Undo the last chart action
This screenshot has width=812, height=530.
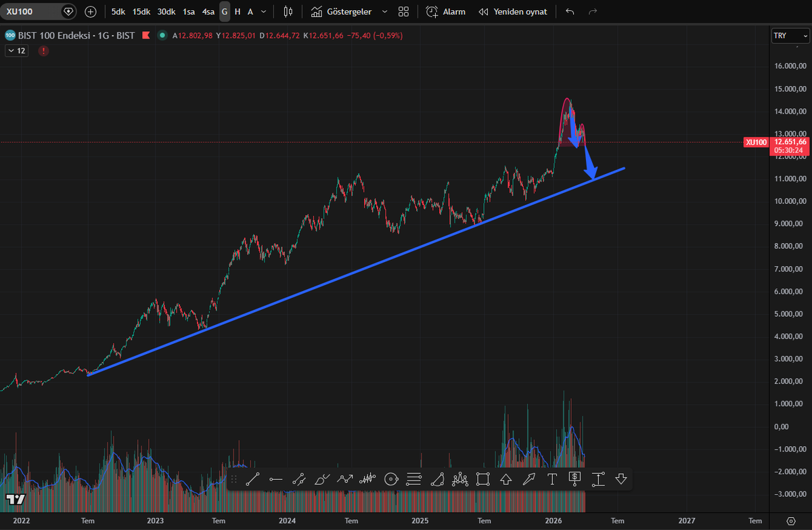[570, 12]
